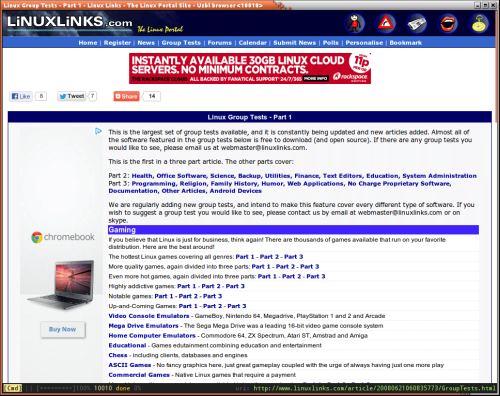Click the chromebook laptop image

(61, 285)
